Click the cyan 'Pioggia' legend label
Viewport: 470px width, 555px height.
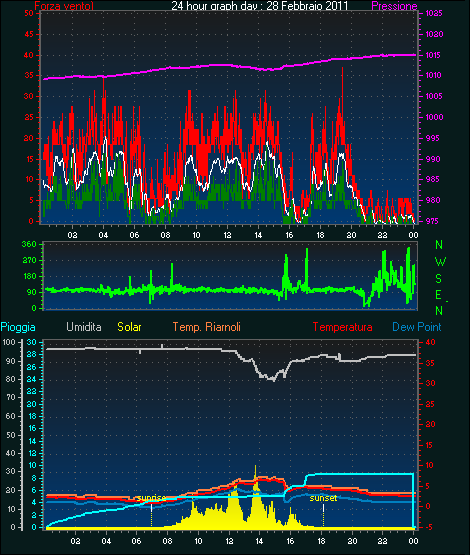[x=18, y=327]
